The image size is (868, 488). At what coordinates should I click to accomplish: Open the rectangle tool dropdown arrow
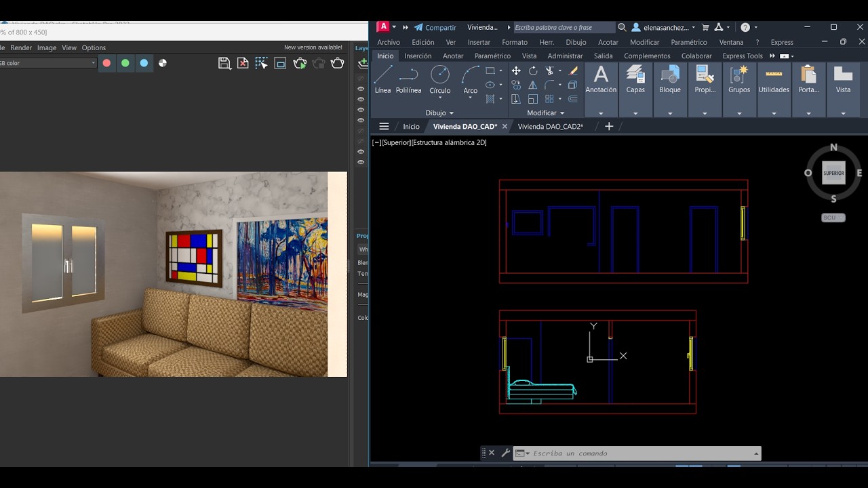point(501,70)
